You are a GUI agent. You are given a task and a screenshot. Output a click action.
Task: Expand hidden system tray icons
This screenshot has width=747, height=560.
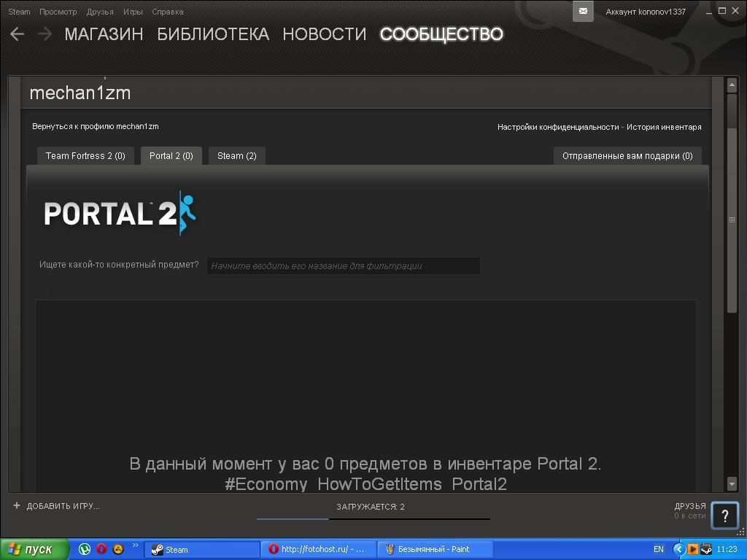[678, 550]
